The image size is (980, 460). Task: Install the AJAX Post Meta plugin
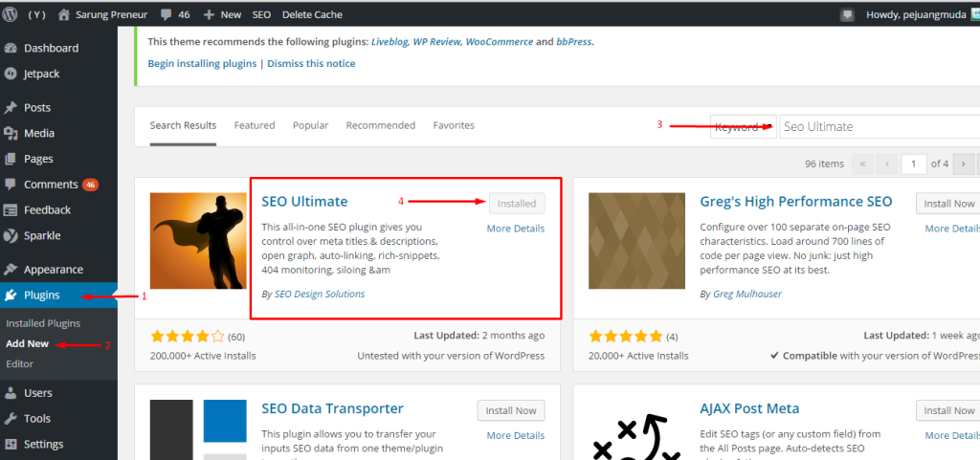948,410
